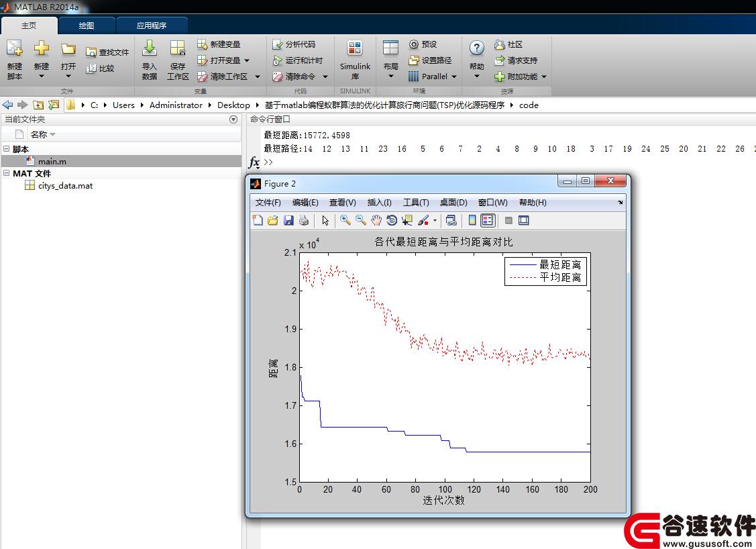Select the Brush data tool in Figure 2
The image size is (756, 549).
423,220
